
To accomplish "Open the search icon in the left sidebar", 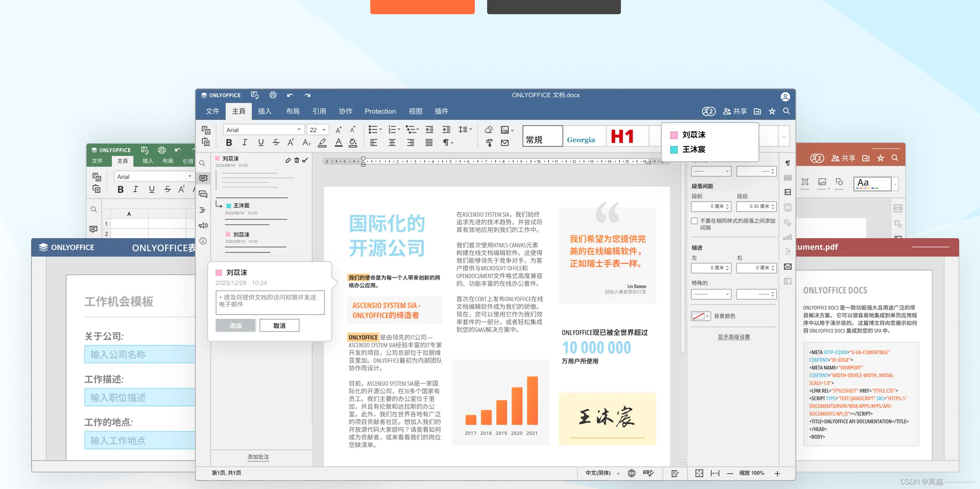I will [202, 164].
